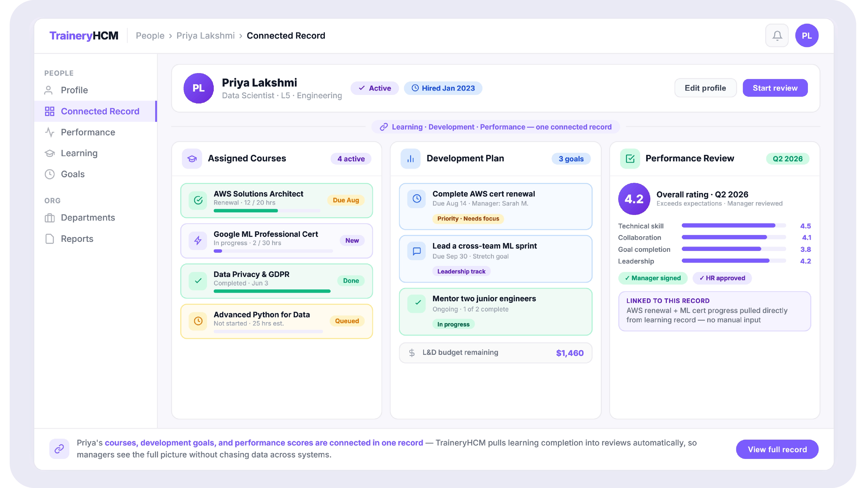Viewport: 868px width, 488px height.
Task: Click the Start review button
Action: (x=775, y=88)
